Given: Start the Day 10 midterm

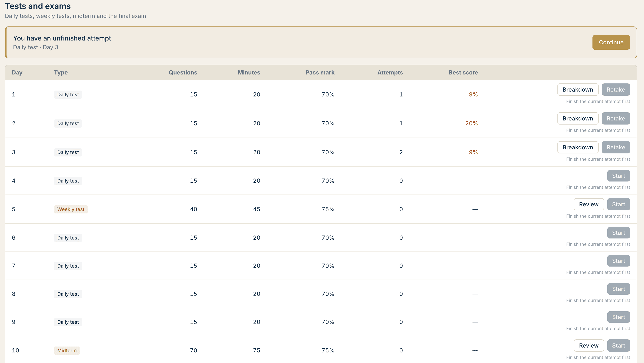Looking at the screenshot, I should tap(619, 346).
